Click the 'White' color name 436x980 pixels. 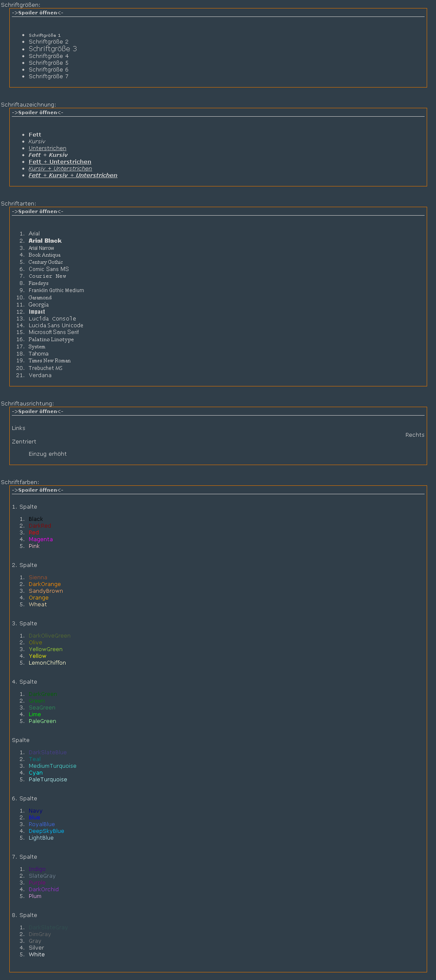pyautogui.click(x=37, y=955)
